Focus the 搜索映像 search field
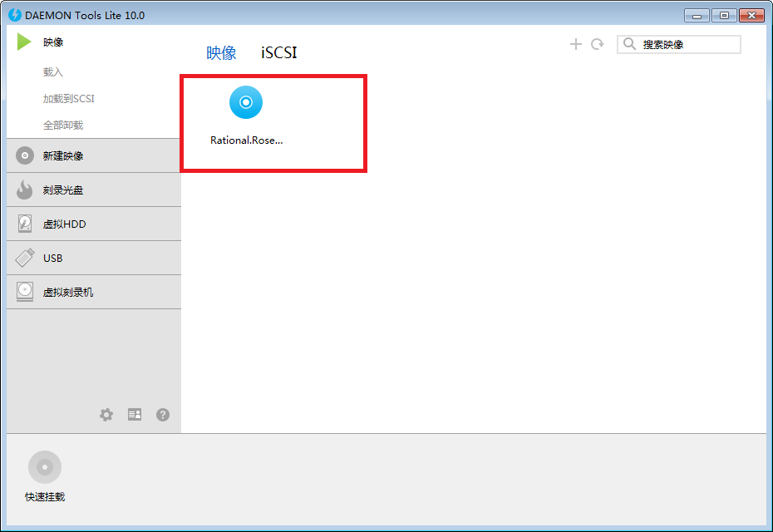This screenshot has height=532, width=773. click(679, 44)
